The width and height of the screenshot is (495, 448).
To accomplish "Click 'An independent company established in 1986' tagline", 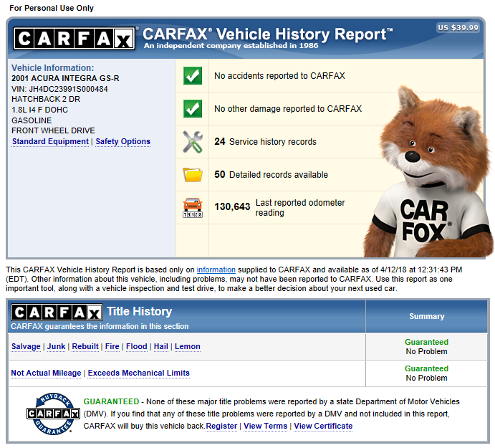I will (x=231, y=46).
